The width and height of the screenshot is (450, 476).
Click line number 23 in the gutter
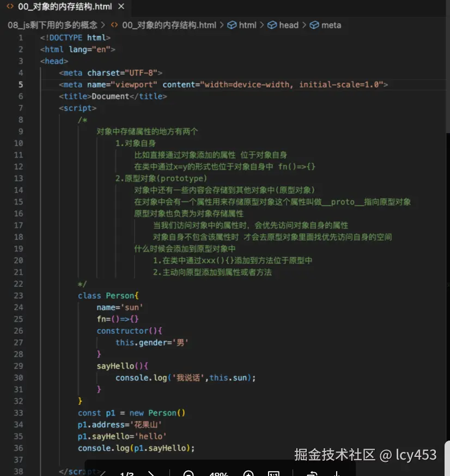click(x=19, y=296)
